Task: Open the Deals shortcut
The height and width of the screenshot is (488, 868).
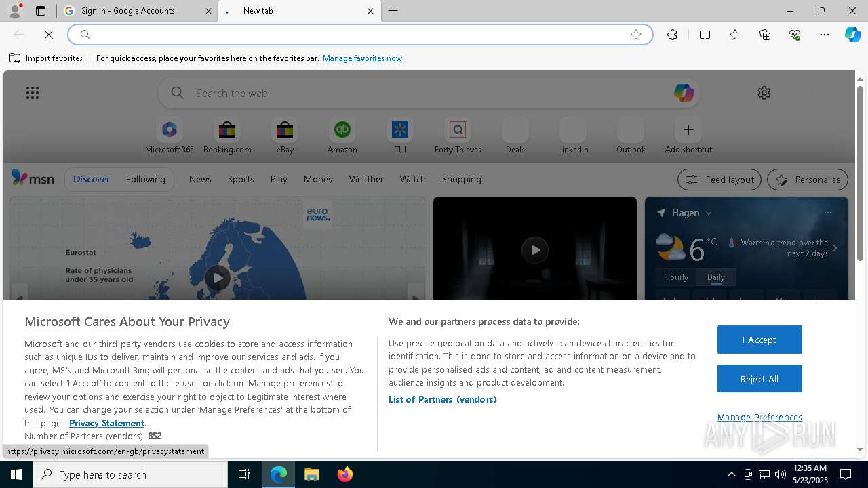Action: [515, 136]
